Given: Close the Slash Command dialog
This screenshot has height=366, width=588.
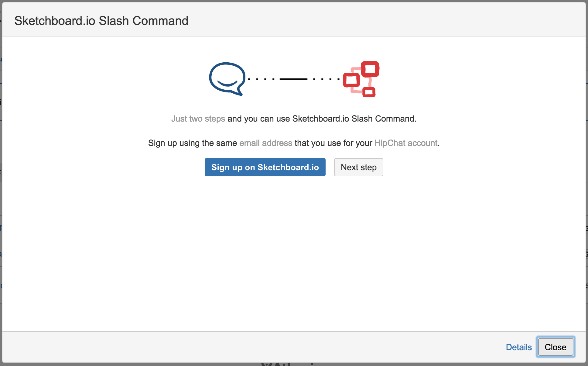Looking at the screenshot, I should tap(556, 347).
